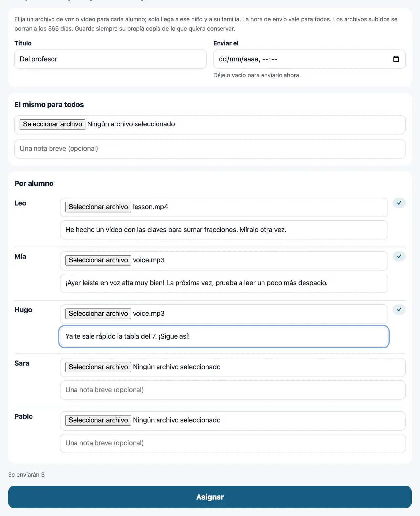
Task: Click the Título field label
Action: point(23,43)
